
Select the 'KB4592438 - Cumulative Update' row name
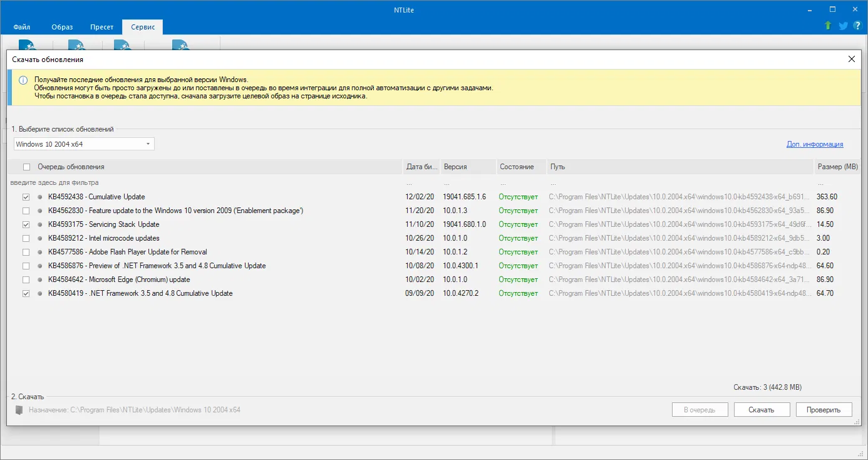coord(96,197)
